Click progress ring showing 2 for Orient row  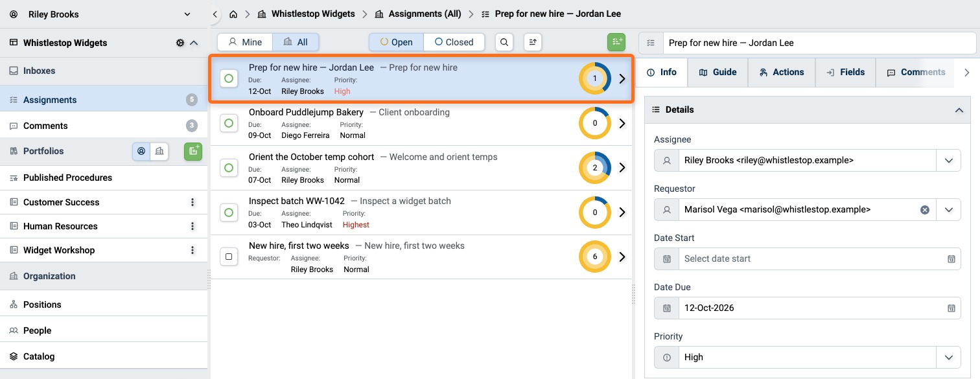pos(594,168)
